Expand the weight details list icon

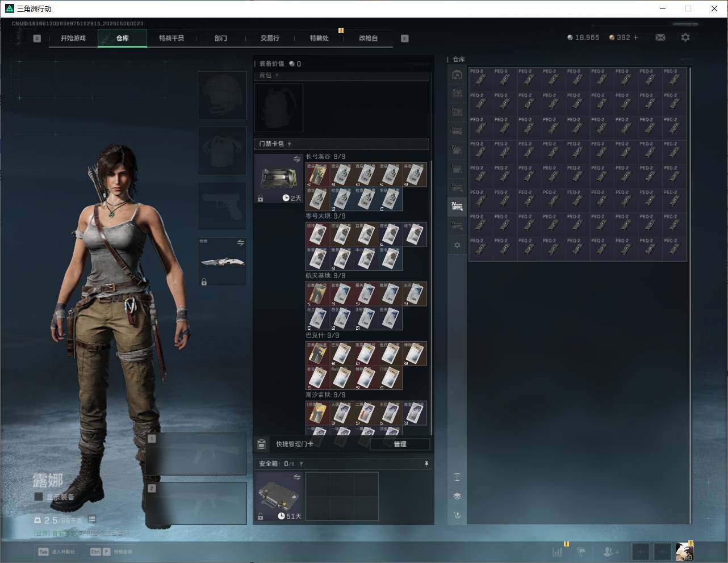pos(92,519)
